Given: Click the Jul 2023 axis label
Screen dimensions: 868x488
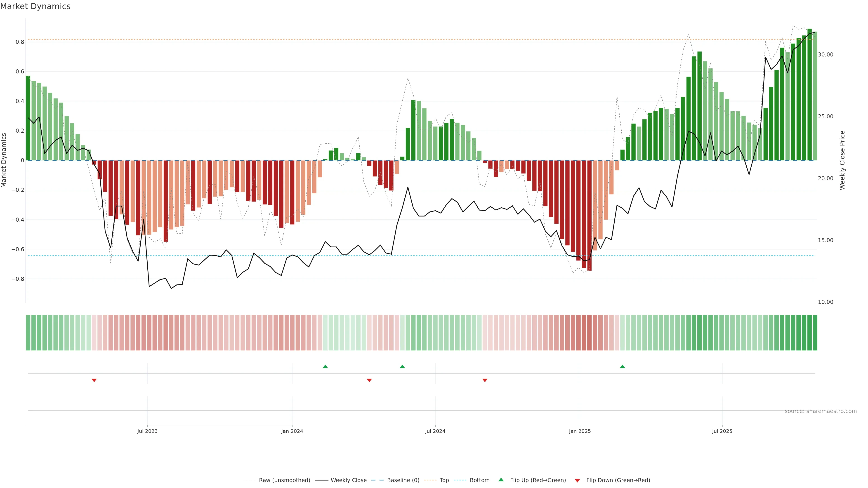Looking at the screenshot, I should [x=147, y=431].
